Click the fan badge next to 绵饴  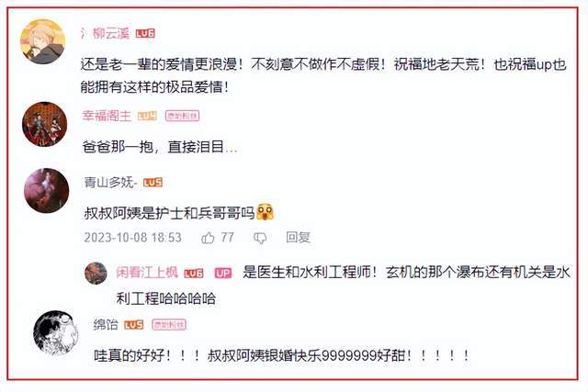pos(169,325)
